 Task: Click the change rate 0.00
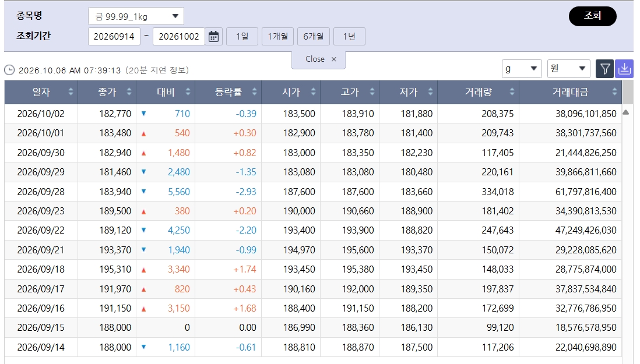tap(248, 328)
